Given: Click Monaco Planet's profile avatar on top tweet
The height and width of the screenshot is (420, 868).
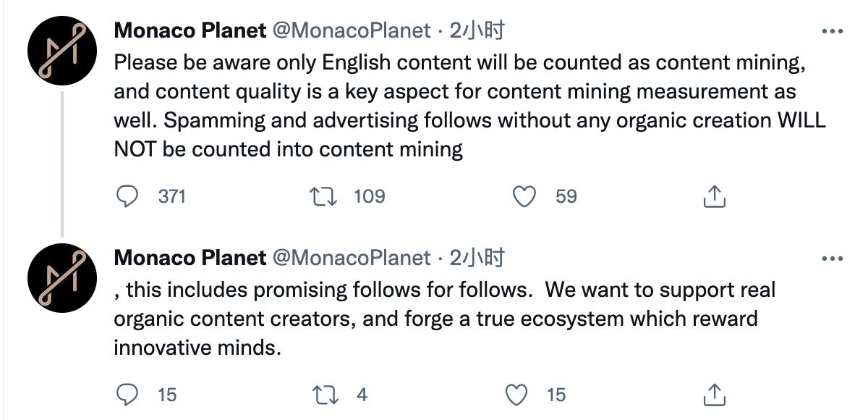Looking at the screenshot, I should 62,49.
